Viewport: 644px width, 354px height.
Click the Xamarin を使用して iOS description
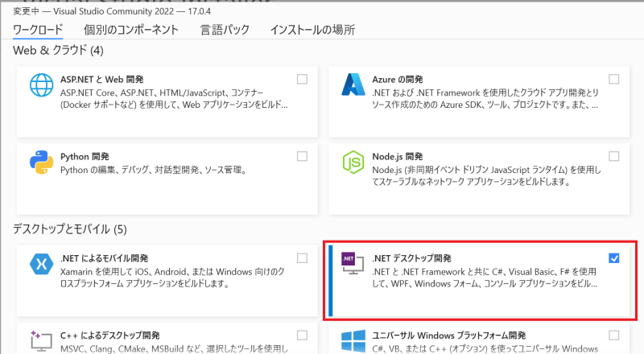click(172, 278)
